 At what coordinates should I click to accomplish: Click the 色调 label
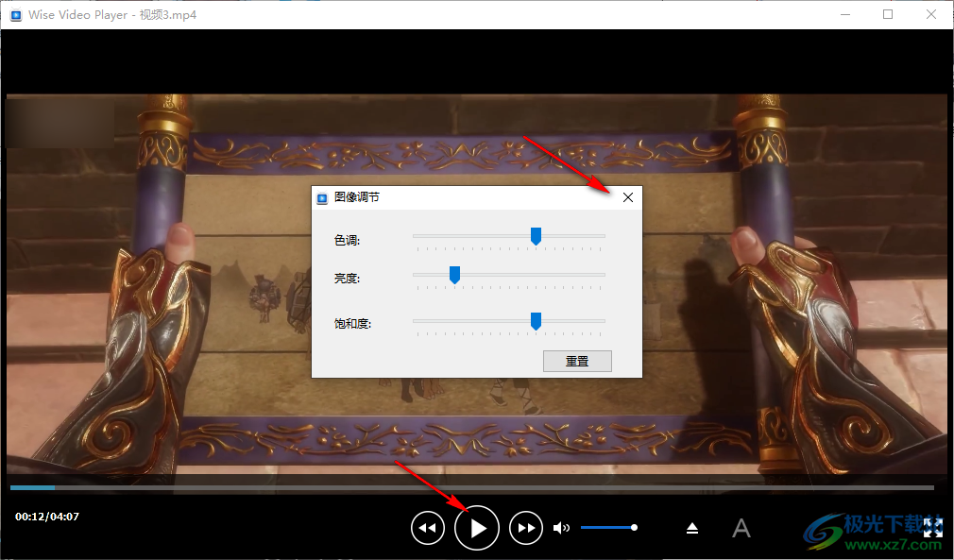coord(347,240)
